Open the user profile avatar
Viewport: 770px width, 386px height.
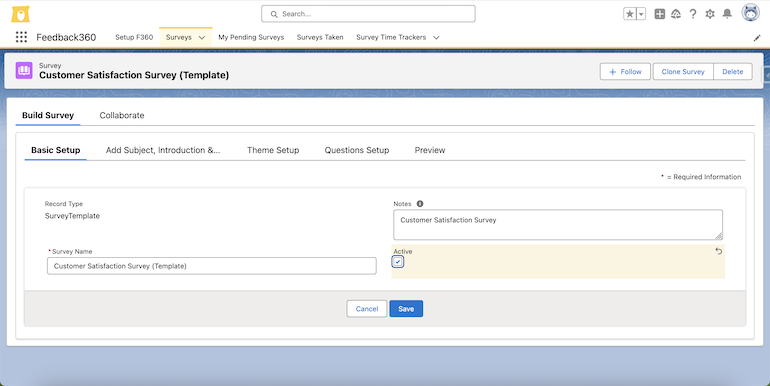pos(750,13)
